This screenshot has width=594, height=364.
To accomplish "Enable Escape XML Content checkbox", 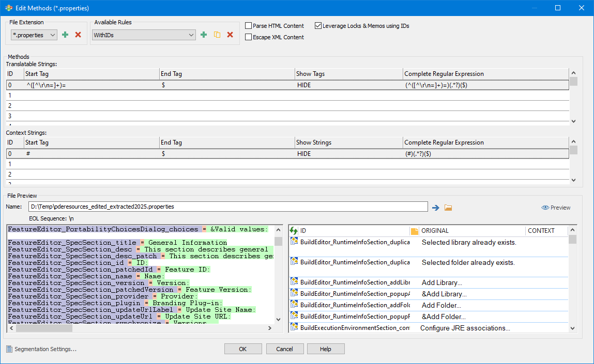I will (249, 37).
